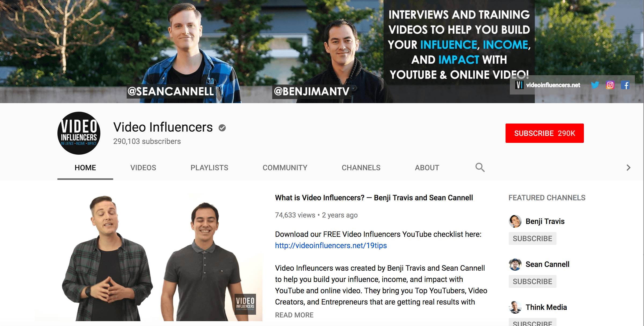Screen dimensions: 644x326
Task: Expand description with READ MORE
Action: (294, 315)
